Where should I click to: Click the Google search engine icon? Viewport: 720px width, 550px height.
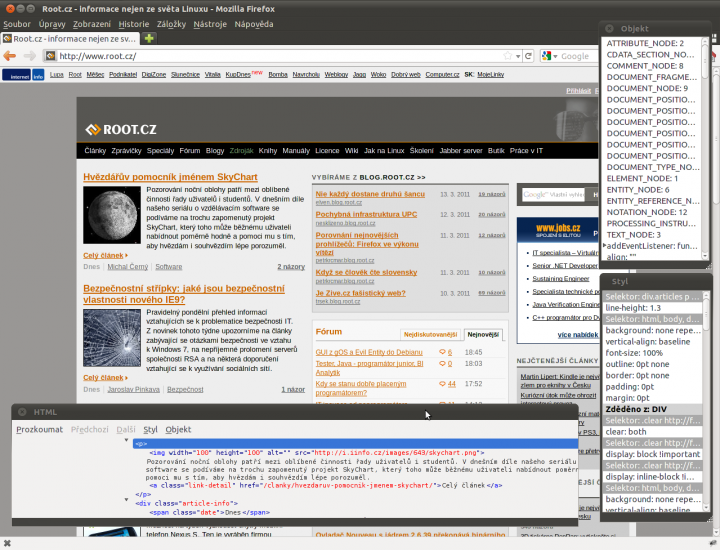point(546,56)
